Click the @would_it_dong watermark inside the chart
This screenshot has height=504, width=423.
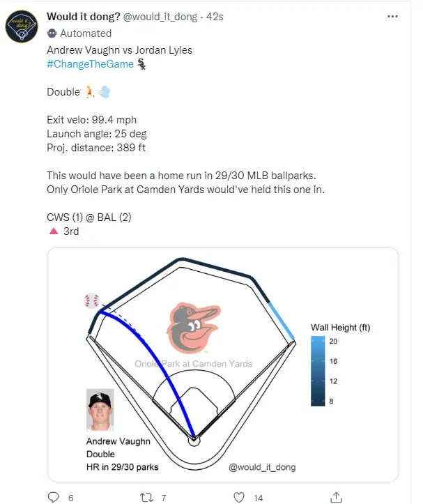[258, 466]
